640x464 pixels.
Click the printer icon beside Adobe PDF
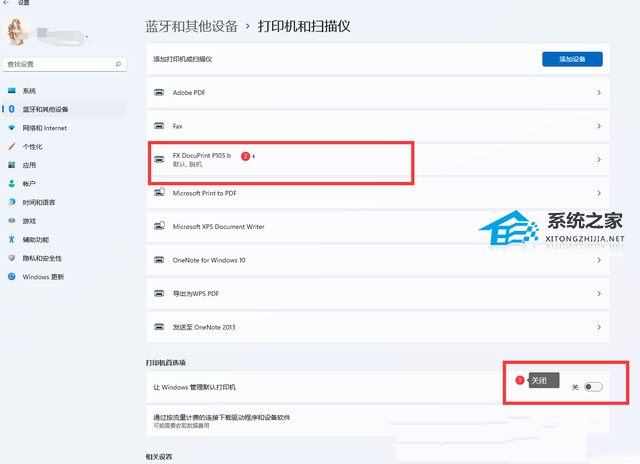coord(159,93)
